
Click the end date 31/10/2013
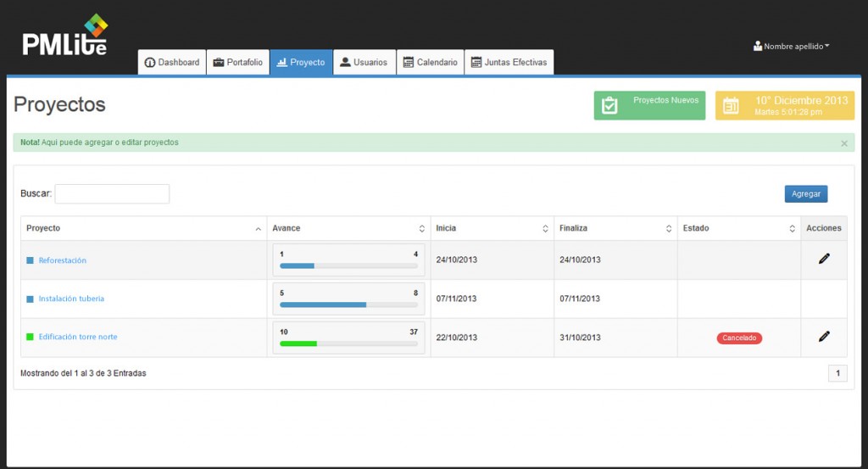click(580, 338)
